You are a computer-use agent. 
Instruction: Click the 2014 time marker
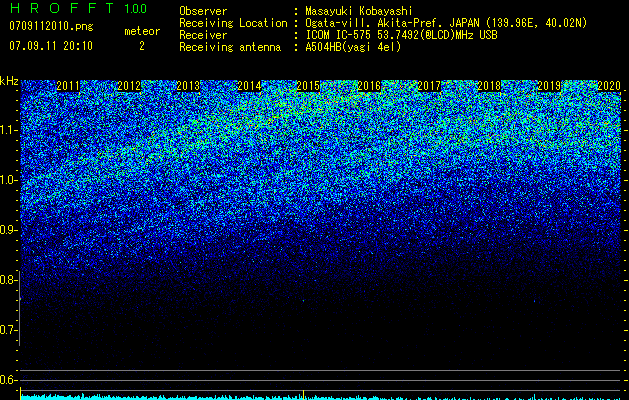249,86
